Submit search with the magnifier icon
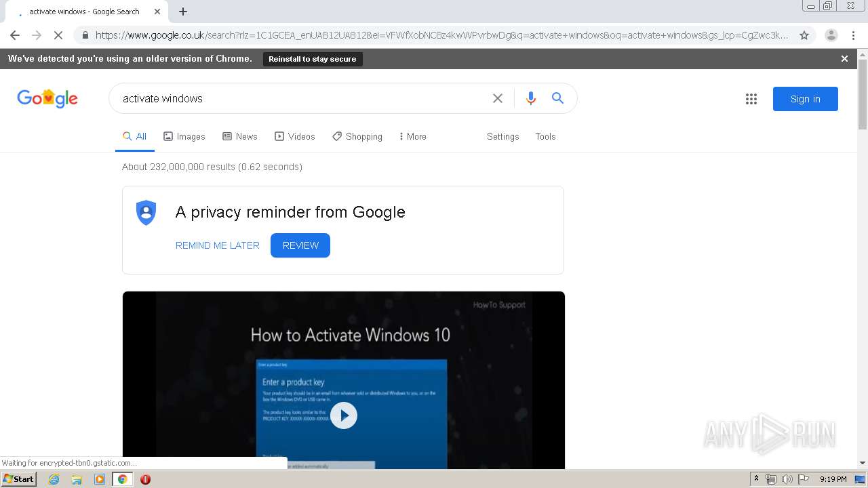The image size is (868, 488). tap(557, 98)
